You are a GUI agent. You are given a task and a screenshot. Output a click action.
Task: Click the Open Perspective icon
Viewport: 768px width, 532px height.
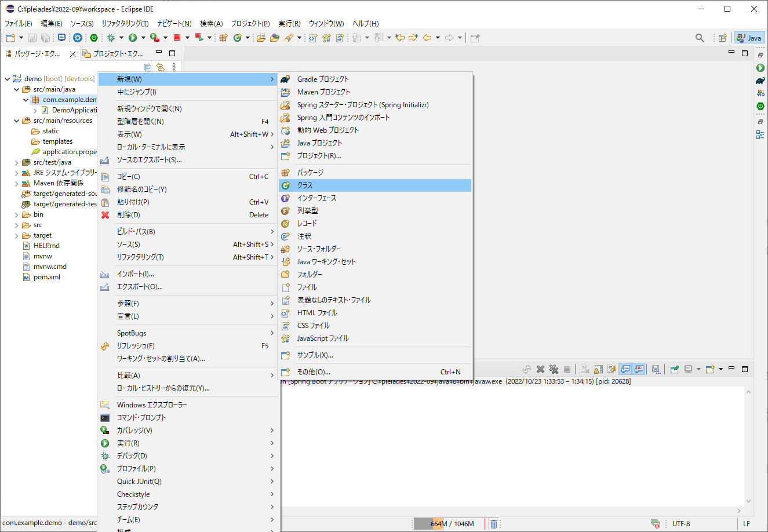coord(722,38)
